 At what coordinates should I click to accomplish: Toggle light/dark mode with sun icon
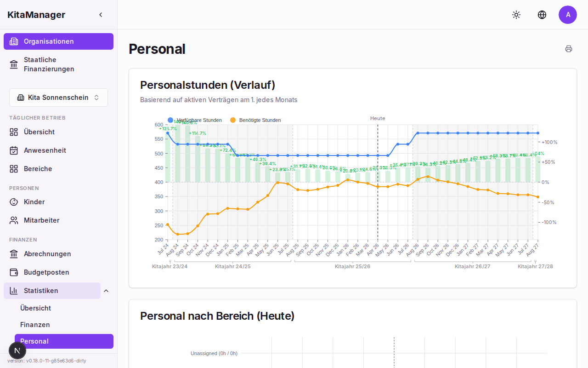tap(516, 15)
